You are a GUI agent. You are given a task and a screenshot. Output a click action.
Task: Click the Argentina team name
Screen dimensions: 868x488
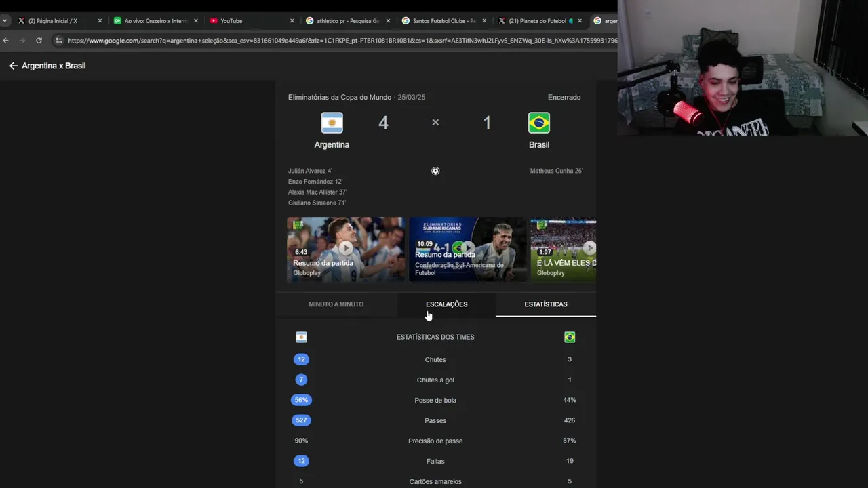click(332, 145)
